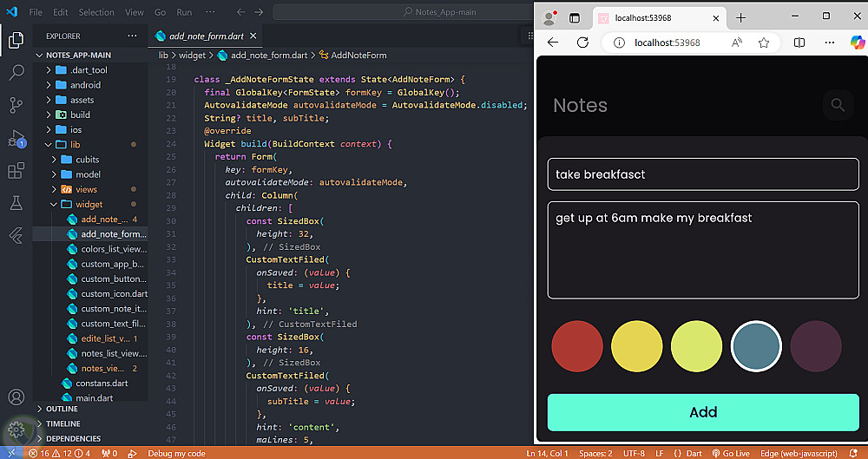Click Go Live in status bar
Image resolution: width=868 pixels, height=459 pixels.
click(730, 453)
